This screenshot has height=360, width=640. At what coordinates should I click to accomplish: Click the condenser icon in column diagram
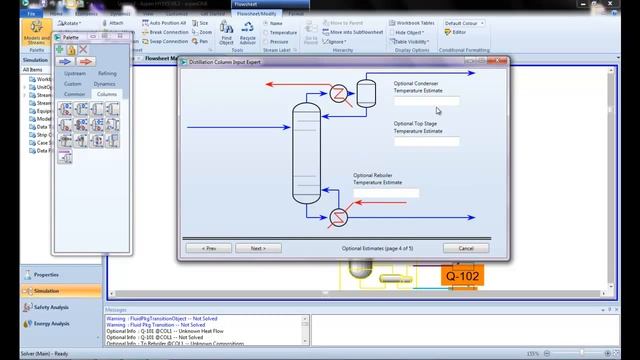pos(338,93)
